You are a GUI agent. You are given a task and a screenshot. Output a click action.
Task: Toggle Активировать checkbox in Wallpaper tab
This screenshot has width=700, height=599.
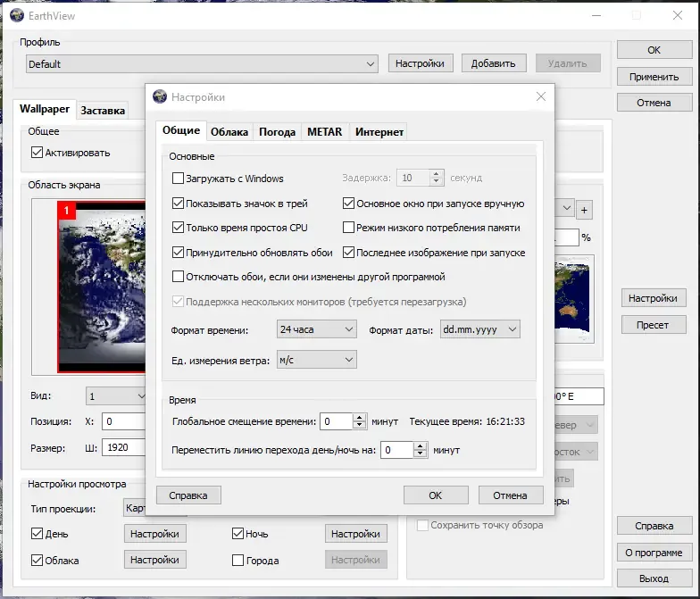(37, 153)
